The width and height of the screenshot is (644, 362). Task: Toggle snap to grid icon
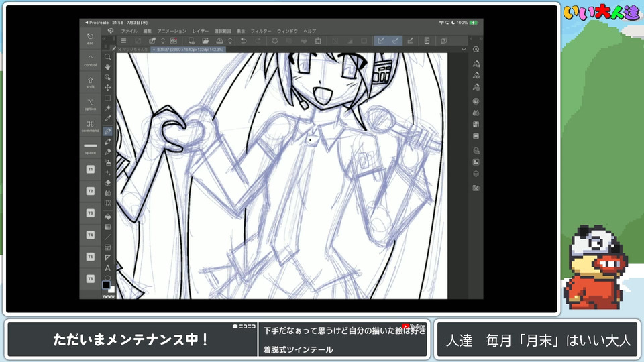click(x=410, y=41)
